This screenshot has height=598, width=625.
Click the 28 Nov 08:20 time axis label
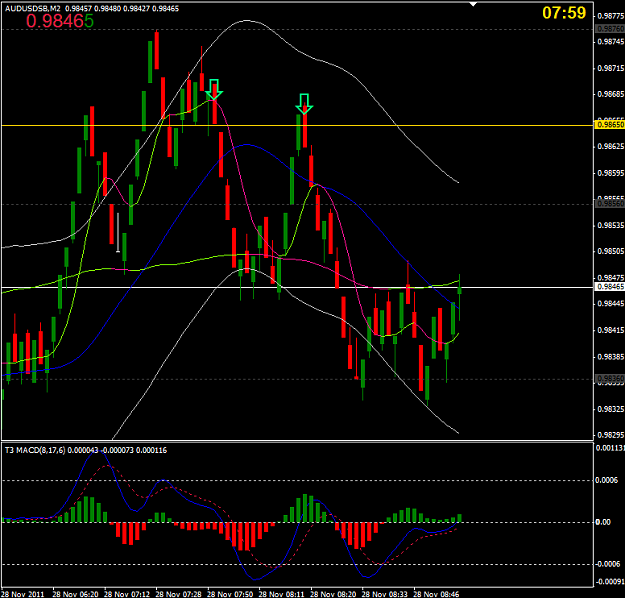point(333,594)
